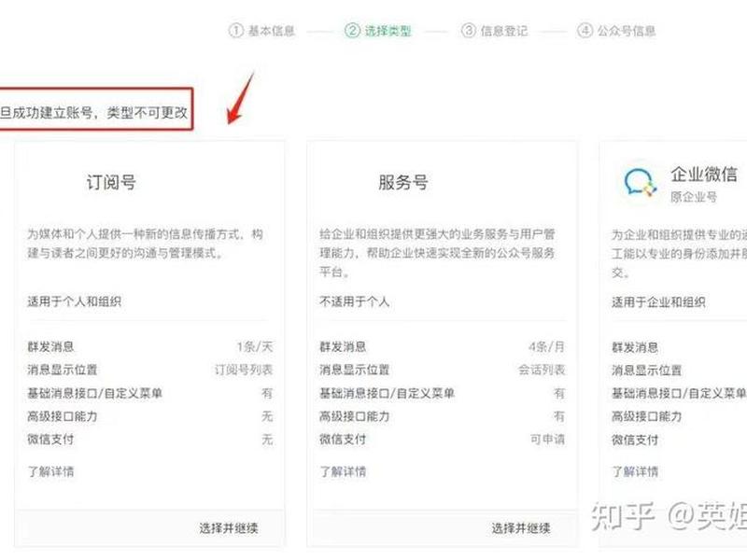This screenshot has height=560, width=747.
Task: Click the 企业微信 chat bubble logo
Action: click(641, 182)
